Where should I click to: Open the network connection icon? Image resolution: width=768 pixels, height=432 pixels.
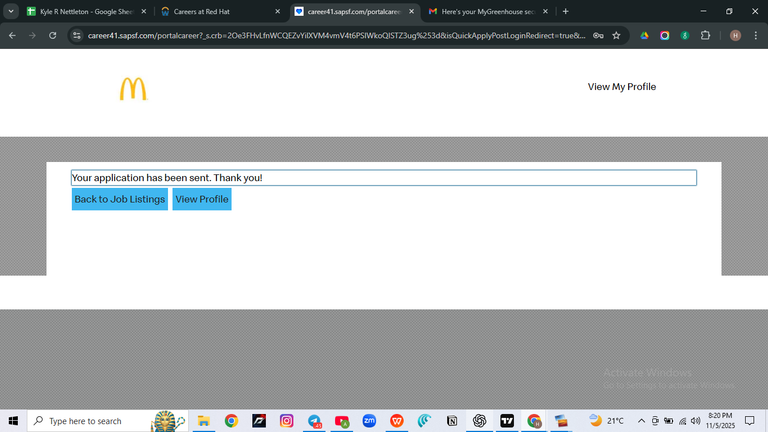tap(682, 421)
